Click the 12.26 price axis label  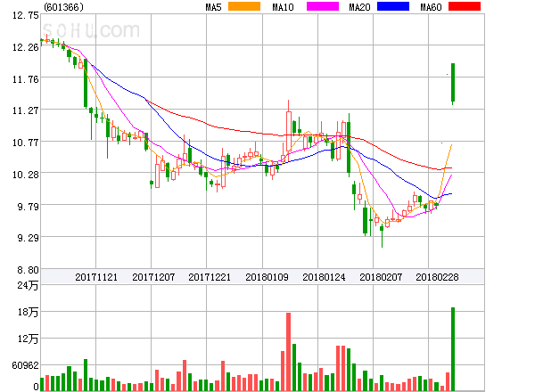coord(26,47)
